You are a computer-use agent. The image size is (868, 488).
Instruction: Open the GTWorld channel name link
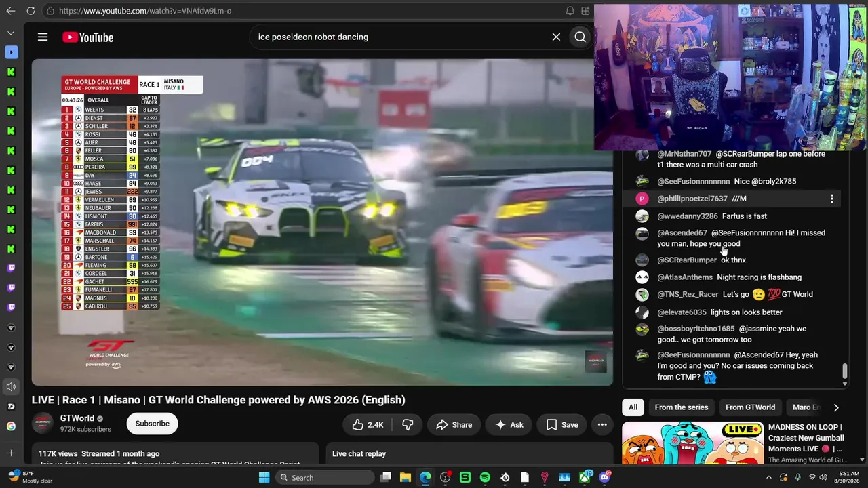77,418
